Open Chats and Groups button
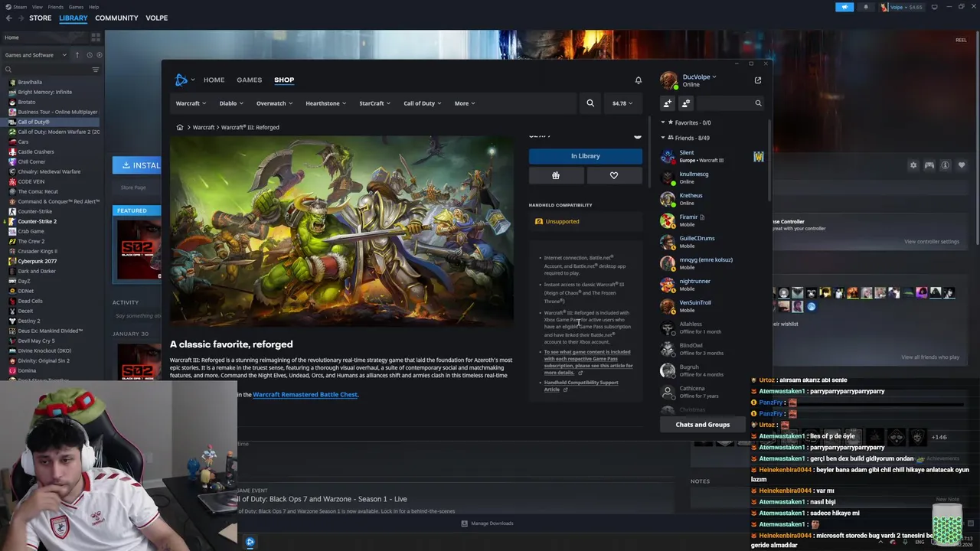 pos(703,425)
